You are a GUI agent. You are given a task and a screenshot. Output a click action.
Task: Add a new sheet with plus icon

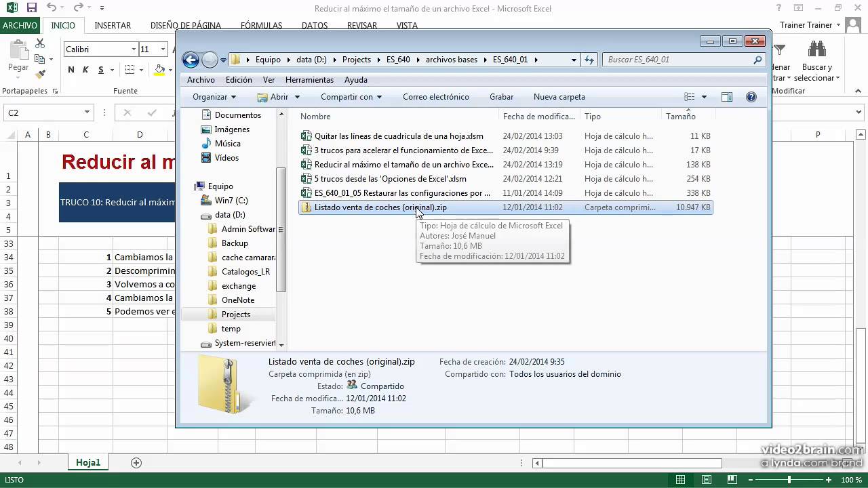136,463
